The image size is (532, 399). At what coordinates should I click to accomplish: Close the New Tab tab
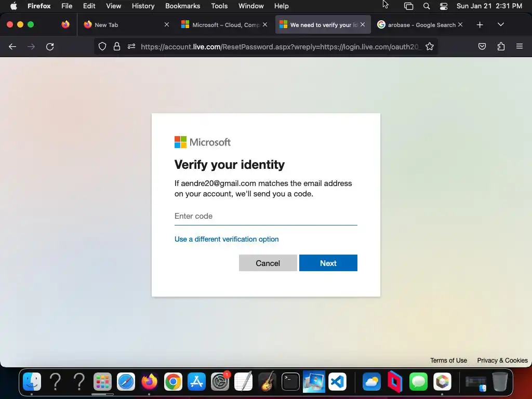point(167,24)
